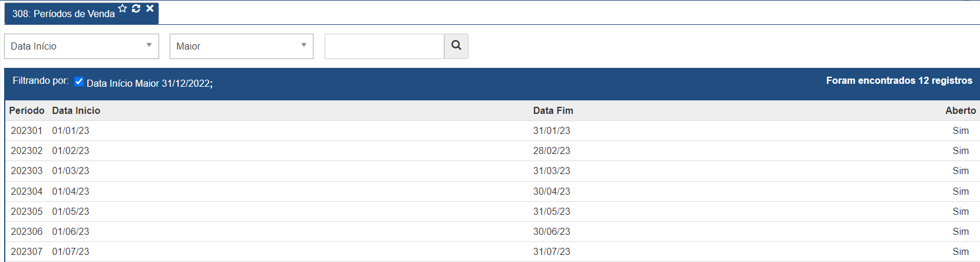Viewport: 980px width, 262px height.
Task: Sort by the Data Início column header
Action: (76, 110)
